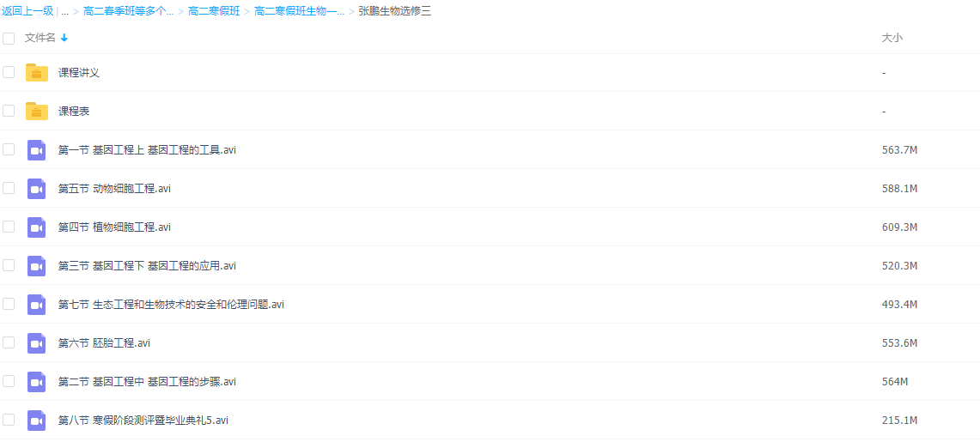This screenshot has width=980, height=442.
Task: Click video icon for 第六节 胚胎工程
Action: point(36,343)
